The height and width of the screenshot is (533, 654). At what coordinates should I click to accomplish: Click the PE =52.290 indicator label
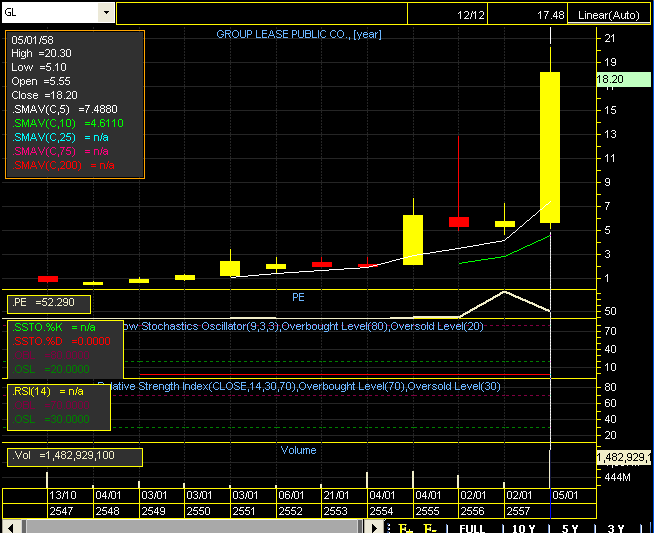click(48, 303)
